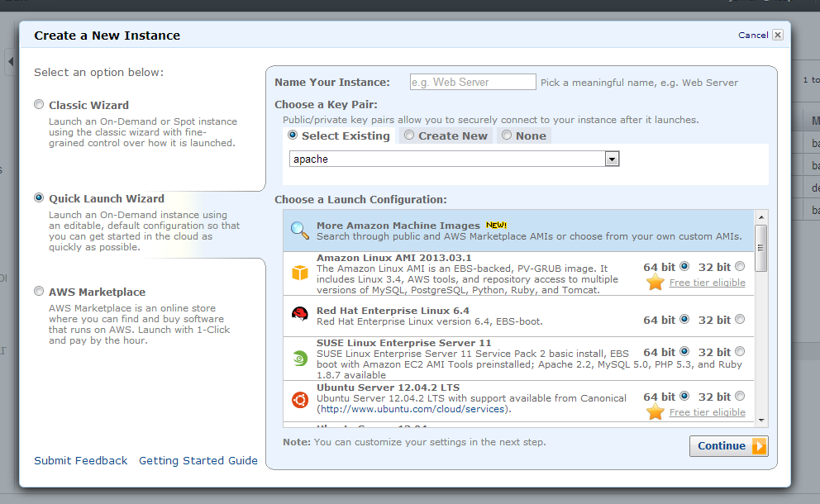Select 64 bit for Ubuntu Server 12.04.2
This screenshot has width=820, height=504.
click(x=684, y=396)
